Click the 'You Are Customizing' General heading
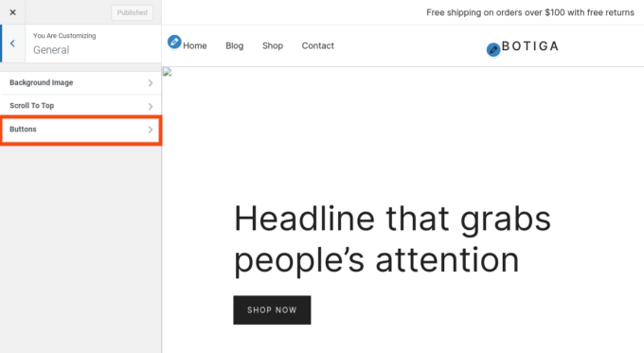644x353 pixels. click(x=64, y=44)
